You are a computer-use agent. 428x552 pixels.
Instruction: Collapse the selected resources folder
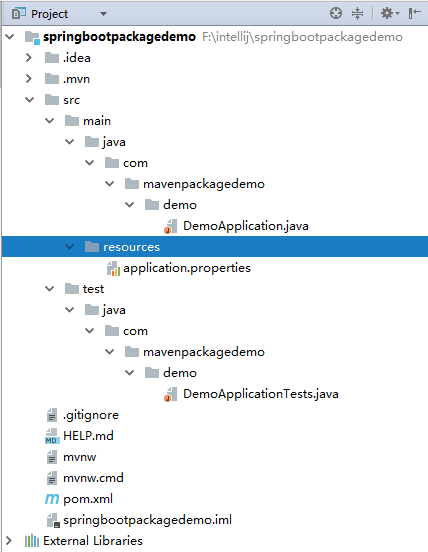pos(70,247)
